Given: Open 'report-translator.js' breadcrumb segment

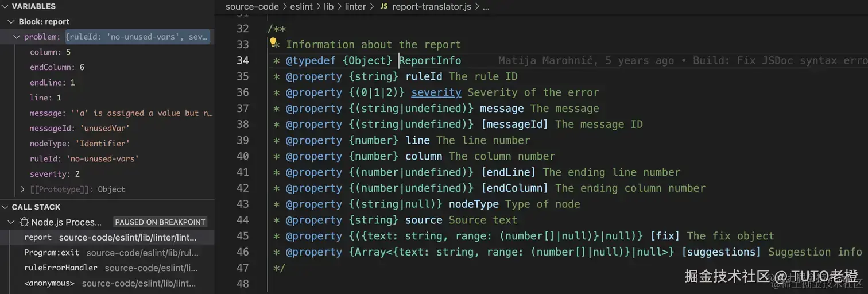Looking at the screenshot, I should coord(433,7).
